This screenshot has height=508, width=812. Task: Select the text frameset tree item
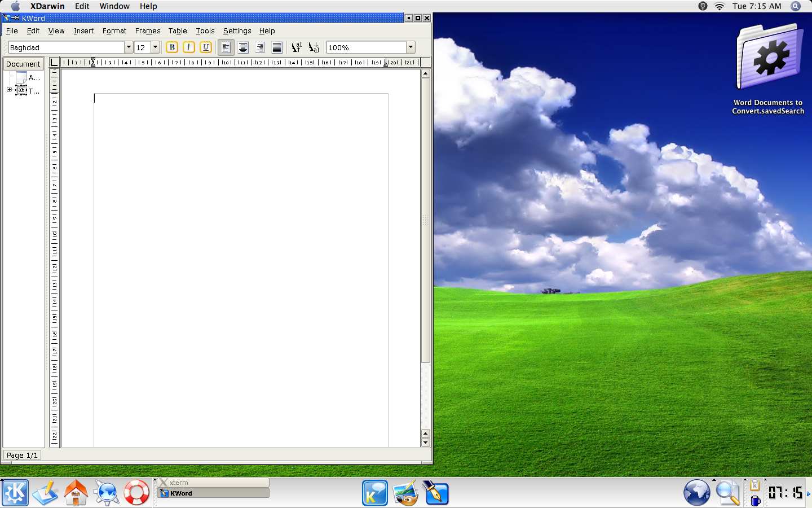click(x=28, y=90)
